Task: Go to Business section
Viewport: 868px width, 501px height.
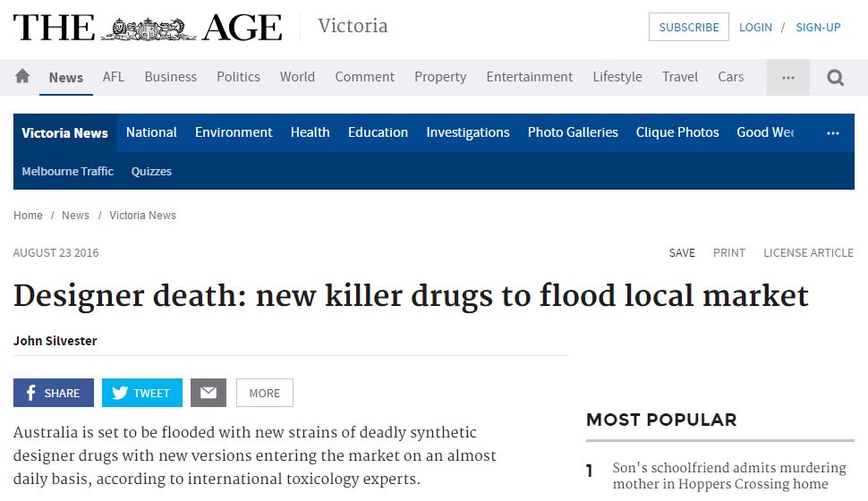Action: (x=170, y=77)
